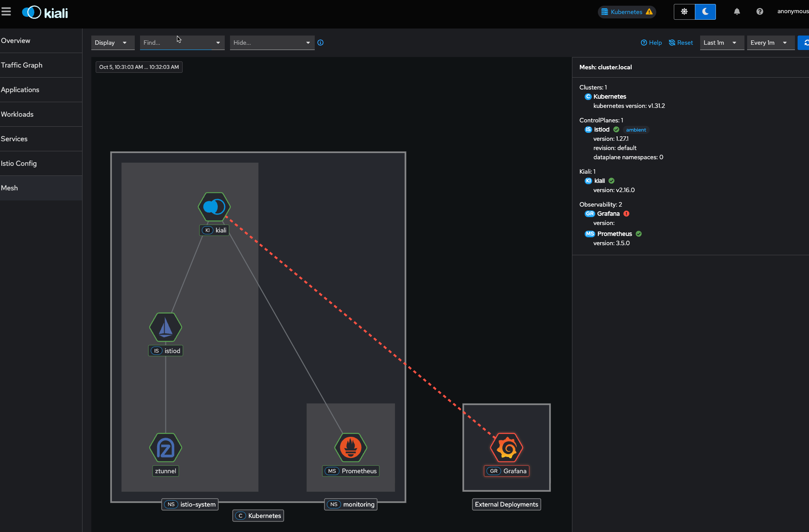Screen dimensions: 809x532
Task: Go to Overview page
Action: click(x=41, y=41)
